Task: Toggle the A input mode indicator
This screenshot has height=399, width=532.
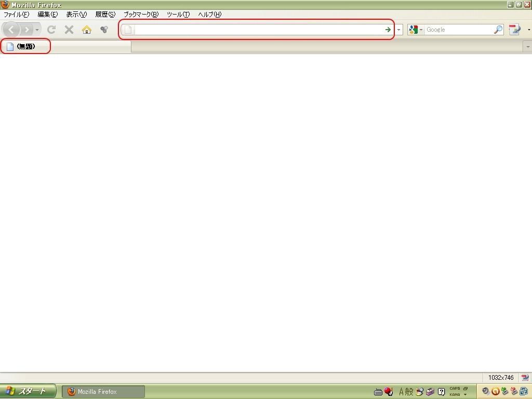Action: [402, 392]
